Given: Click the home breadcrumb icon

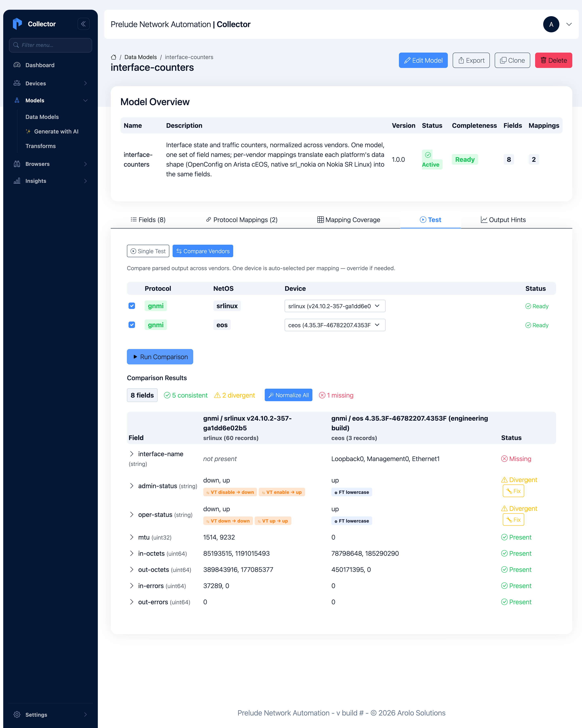Looking at the screenshot, I should point(114,57).
